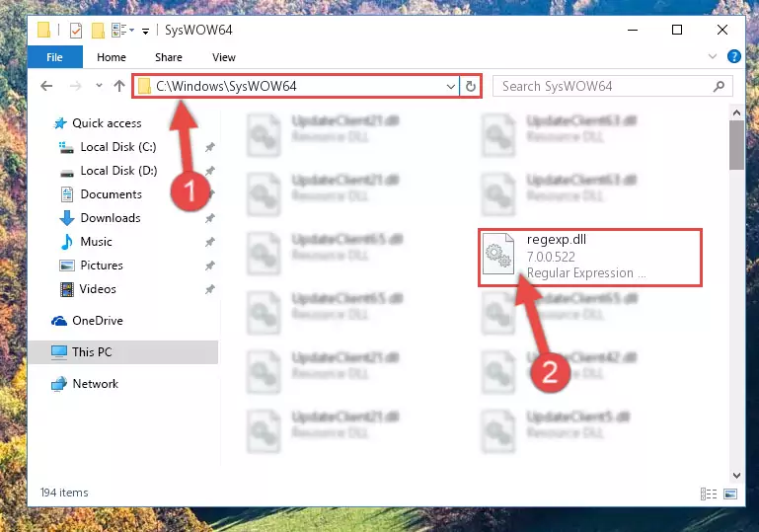Click the Music note icon

coord(67,242)
